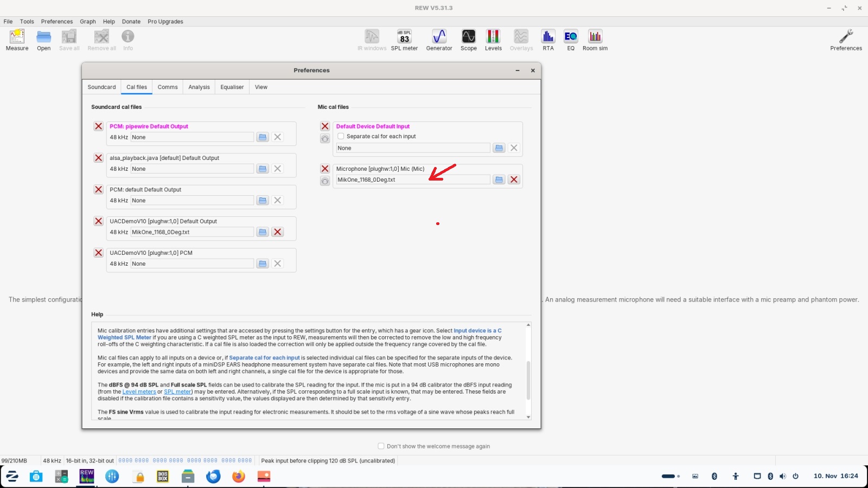This screenshot has width=868, height=488.
Task: Show the Levels meters
Action: [x=493, y=40]
